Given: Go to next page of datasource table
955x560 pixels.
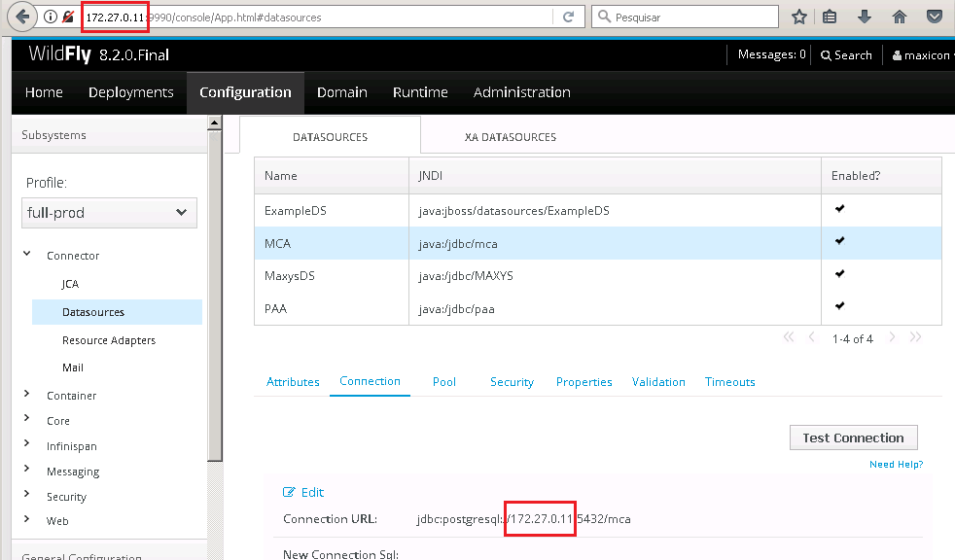Looking at the screenshot, I should [x=892, y=336].
